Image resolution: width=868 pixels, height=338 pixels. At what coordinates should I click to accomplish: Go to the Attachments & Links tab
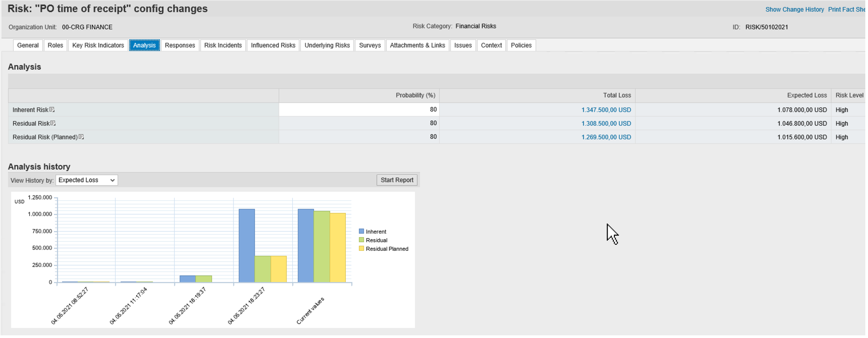click(417, 45)
